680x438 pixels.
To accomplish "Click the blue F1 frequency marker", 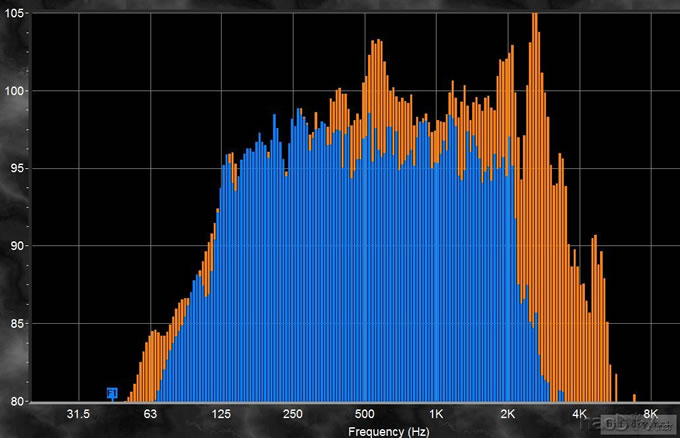I will (112, 392).
